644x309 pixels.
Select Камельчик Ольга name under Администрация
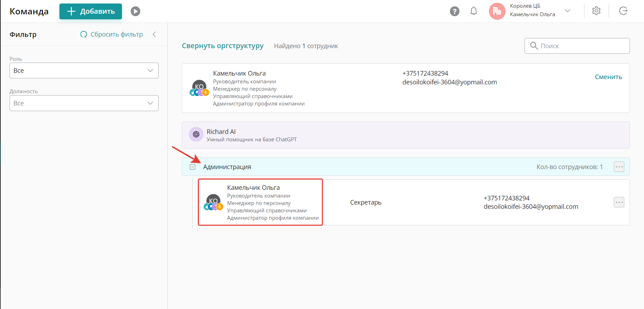click(253, 188)
